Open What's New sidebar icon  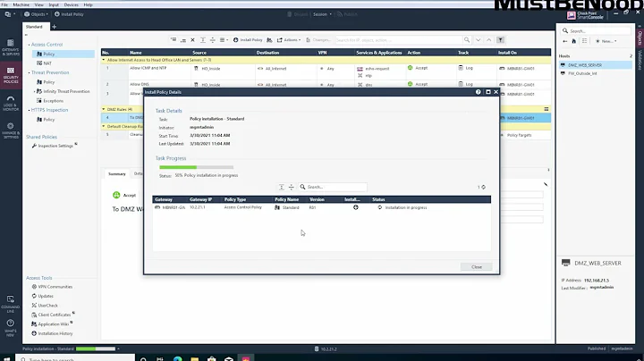click(10, 328)
